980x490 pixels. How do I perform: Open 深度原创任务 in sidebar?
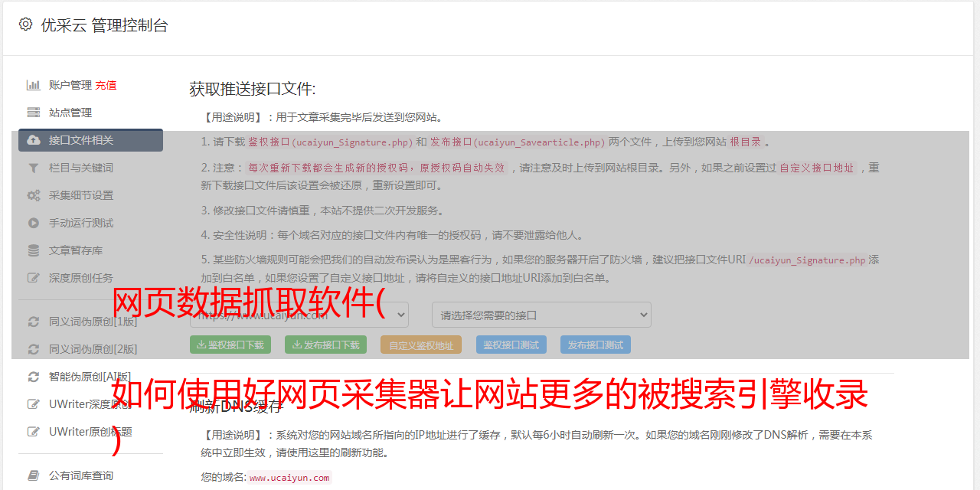coord(81,278)
